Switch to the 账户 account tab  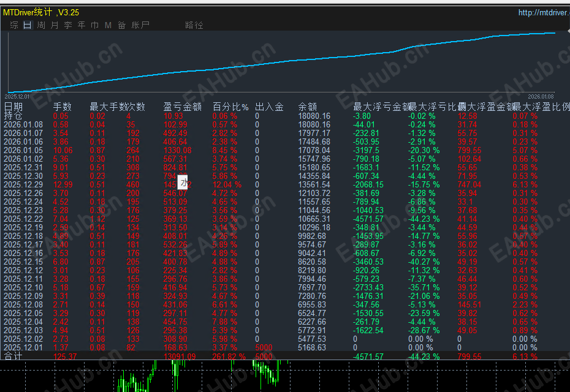pos(140,25)
